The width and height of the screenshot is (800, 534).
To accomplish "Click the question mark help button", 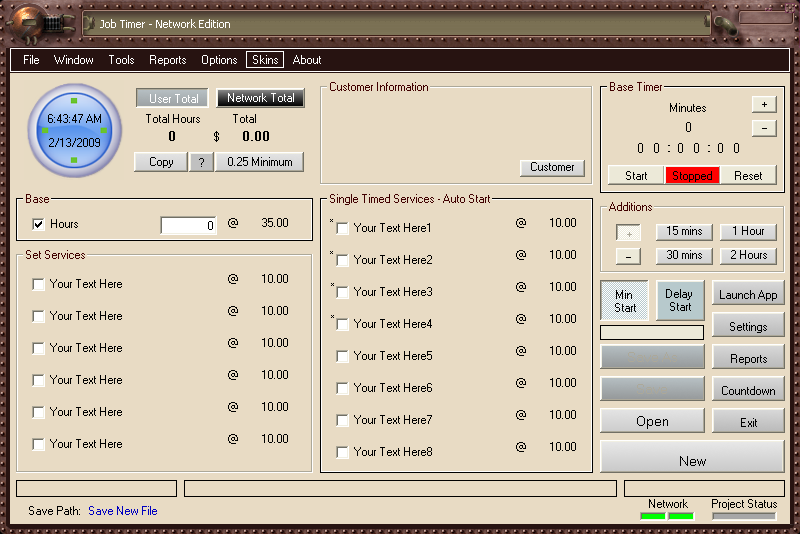I will coord(202,162).
